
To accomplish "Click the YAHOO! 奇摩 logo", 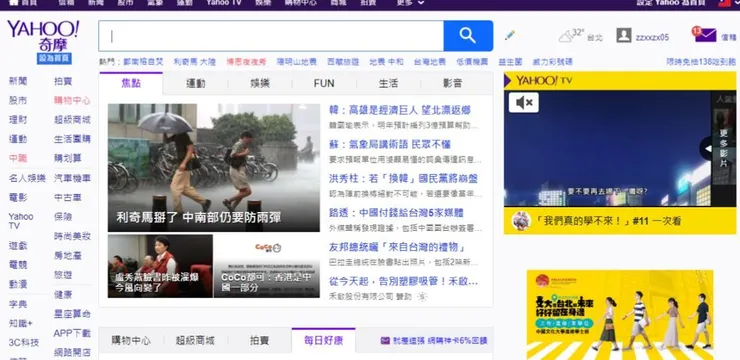I will (43, 35).
